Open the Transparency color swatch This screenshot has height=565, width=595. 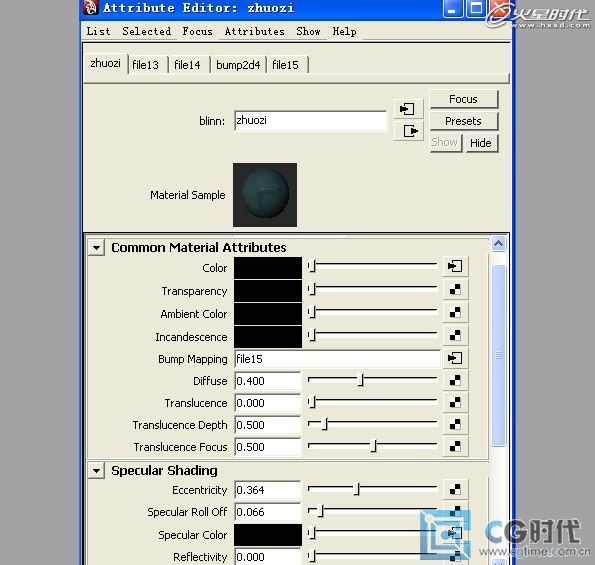tap(268, 291)
